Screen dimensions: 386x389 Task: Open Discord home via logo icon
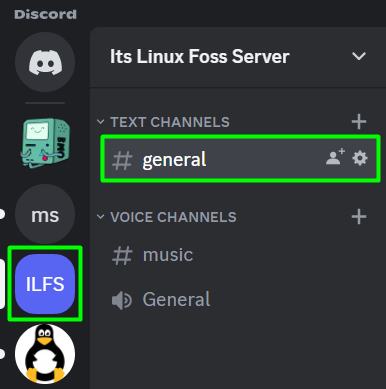45,62
